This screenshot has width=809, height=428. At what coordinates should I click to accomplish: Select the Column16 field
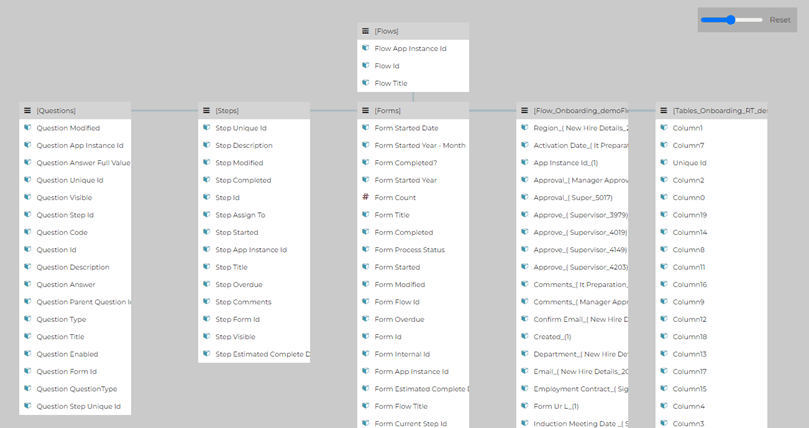click(711, 284)
